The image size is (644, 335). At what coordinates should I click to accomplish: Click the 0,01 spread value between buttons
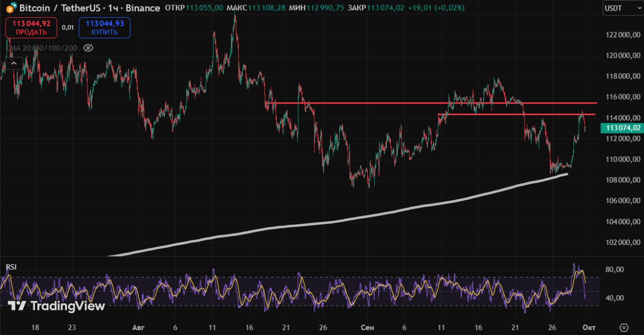pyautogui.click(x=67, y=28)
